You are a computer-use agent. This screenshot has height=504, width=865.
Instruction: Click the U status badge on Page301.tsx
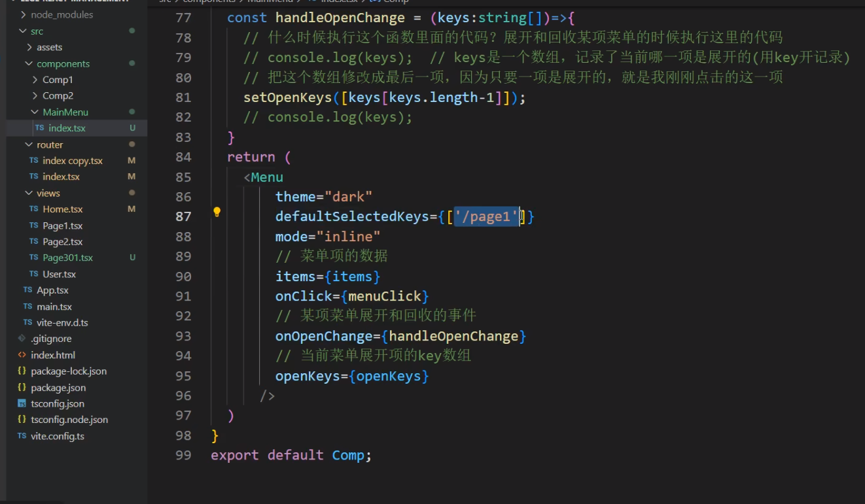pyautogui.click(x=133, y=258)
